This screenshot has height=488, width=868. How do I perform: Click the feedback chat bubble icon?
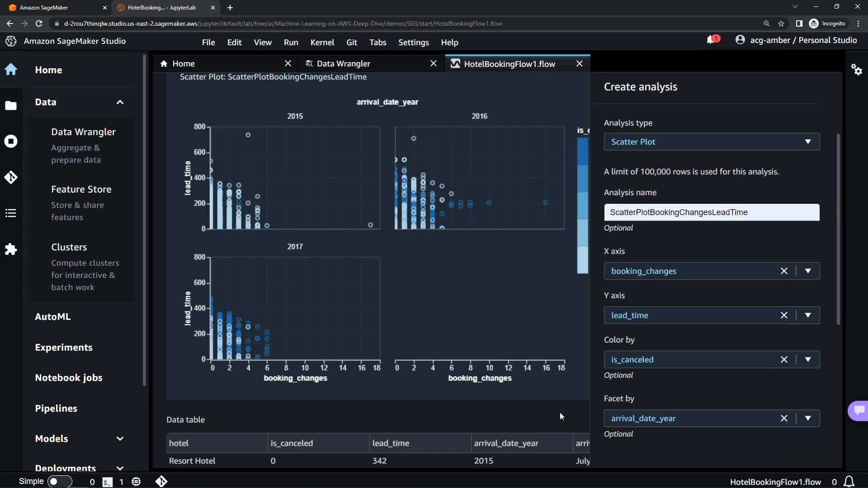[859, 410]
